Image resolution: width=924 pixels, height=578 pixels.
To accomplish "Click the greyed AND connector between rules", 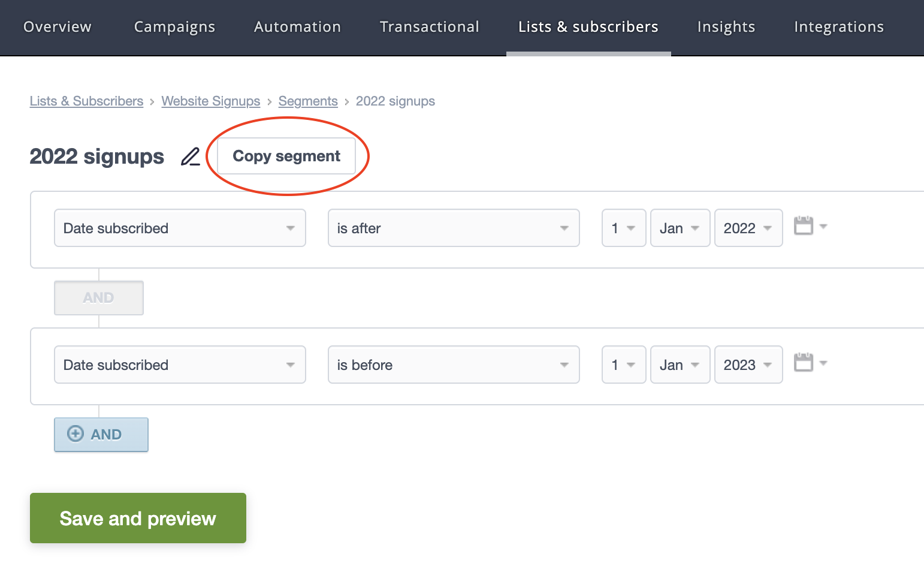I will [99, 298].
